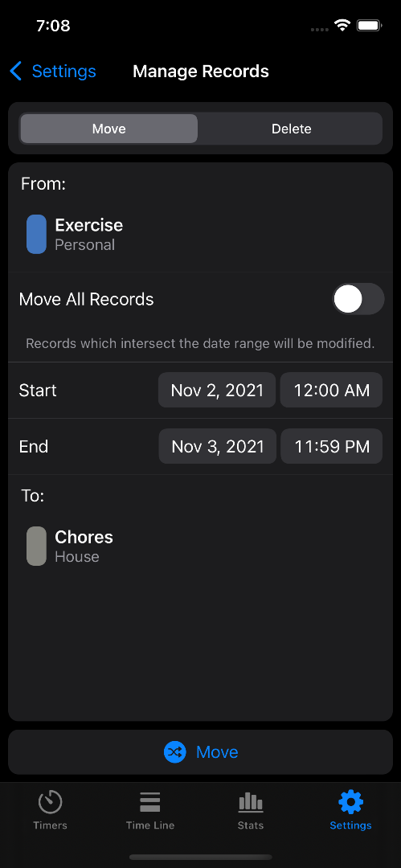Open the Start date picker Nov 2, 2021
Viewport: 401px width, 868px height.
click(x=217, y=391)
